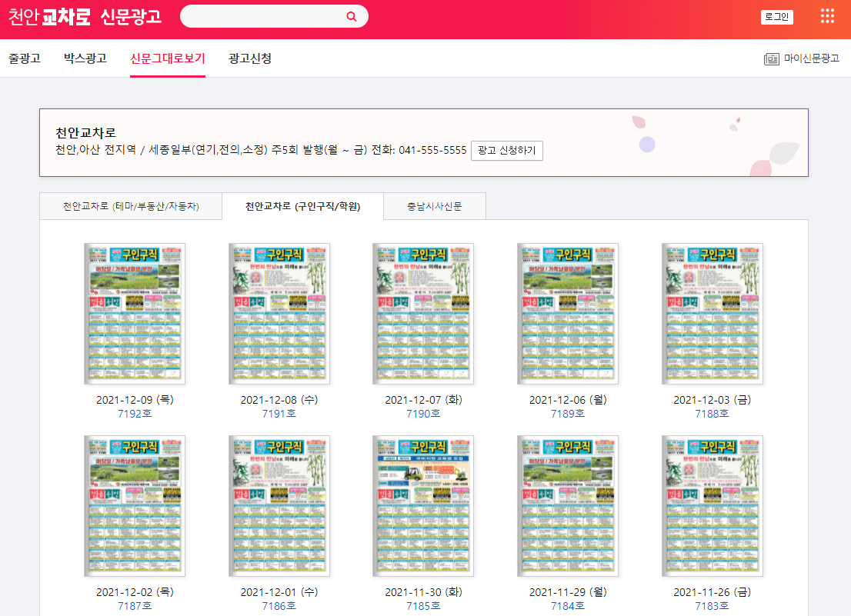Click the 로그인 button

coord(776,17)
